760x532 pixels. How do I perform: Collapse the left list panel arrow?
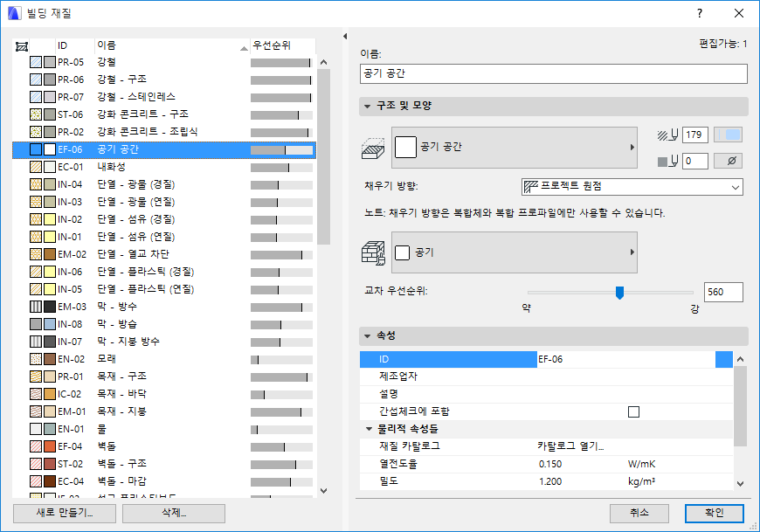[344, 36]
